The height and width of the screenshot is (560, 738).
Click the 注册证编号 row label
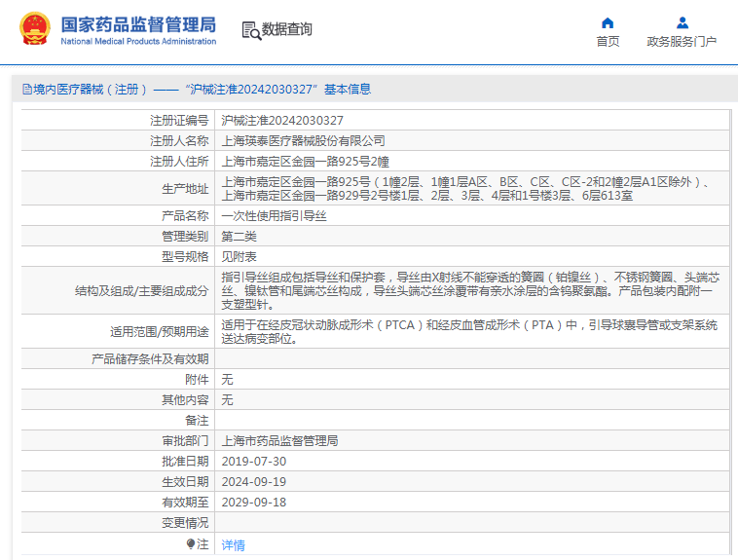click(179, 121)
